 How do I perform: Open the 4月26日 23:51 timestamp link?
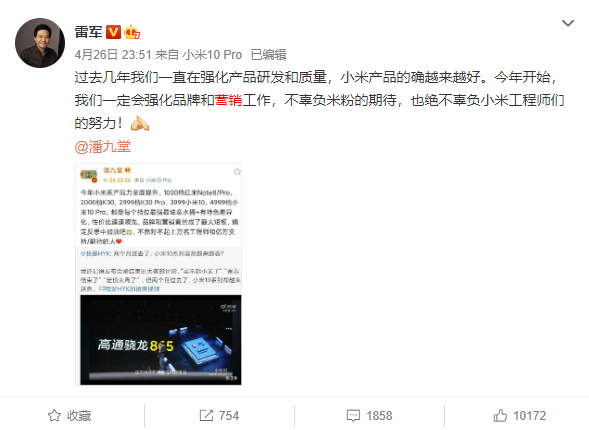(113, 55)
